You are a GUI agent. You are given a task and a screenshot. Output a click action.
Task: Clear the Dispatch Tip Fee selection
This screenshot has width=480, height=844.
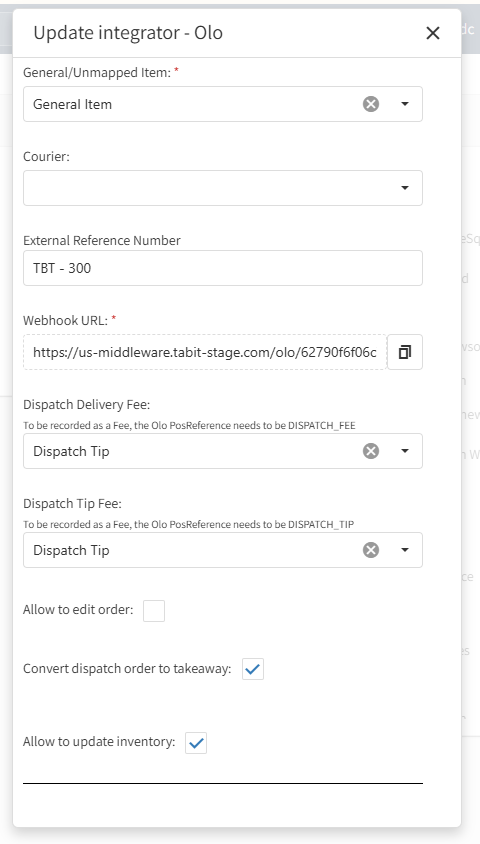pyautogui.click(x=371, y=550)
